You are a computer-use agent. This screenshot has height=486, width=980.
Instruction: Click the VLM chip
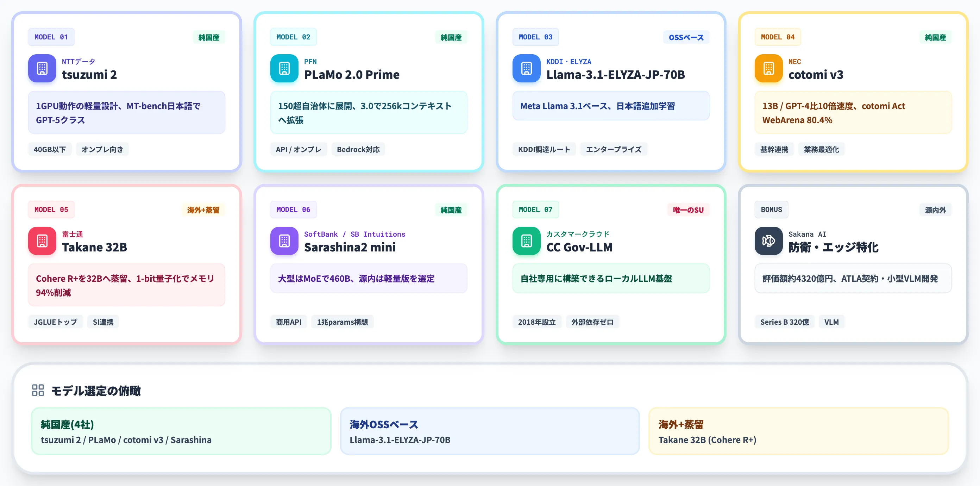(x=832, y=322)
